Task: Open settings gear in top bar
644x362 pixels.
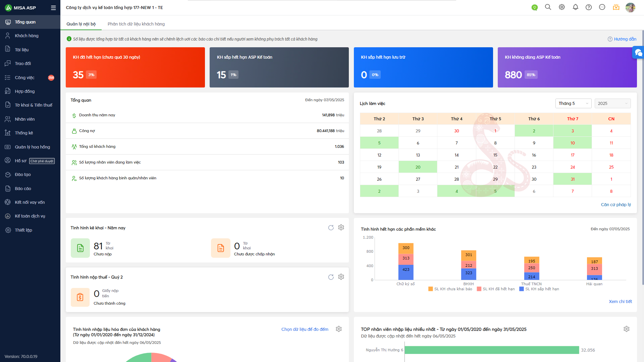Action: coord(562,7)
